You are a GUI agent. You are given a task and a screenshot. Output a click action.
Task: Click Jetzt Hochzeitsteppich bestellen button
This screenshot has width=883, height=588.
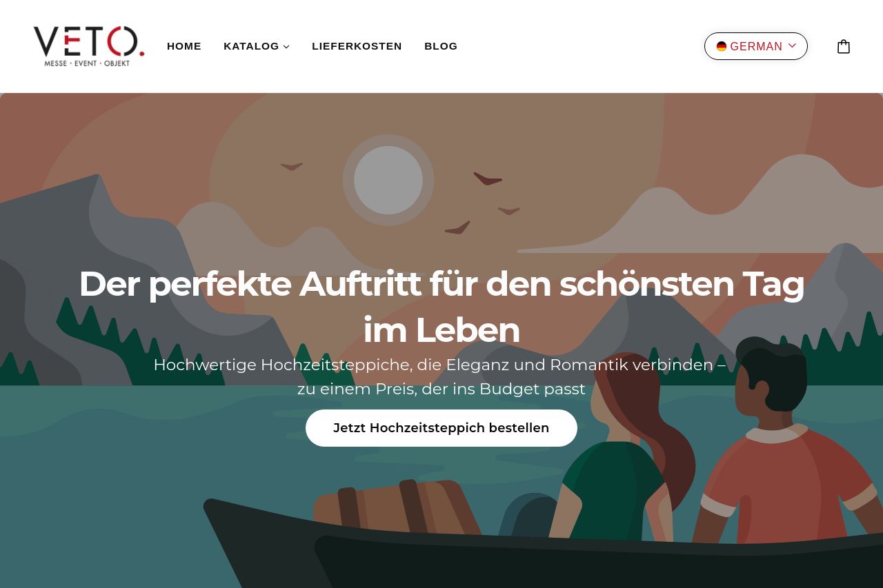441,428
